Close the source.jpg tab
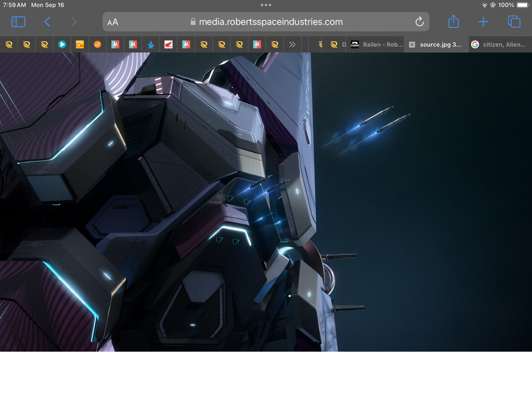Screen dimensions: 532x399 (412, 44)
